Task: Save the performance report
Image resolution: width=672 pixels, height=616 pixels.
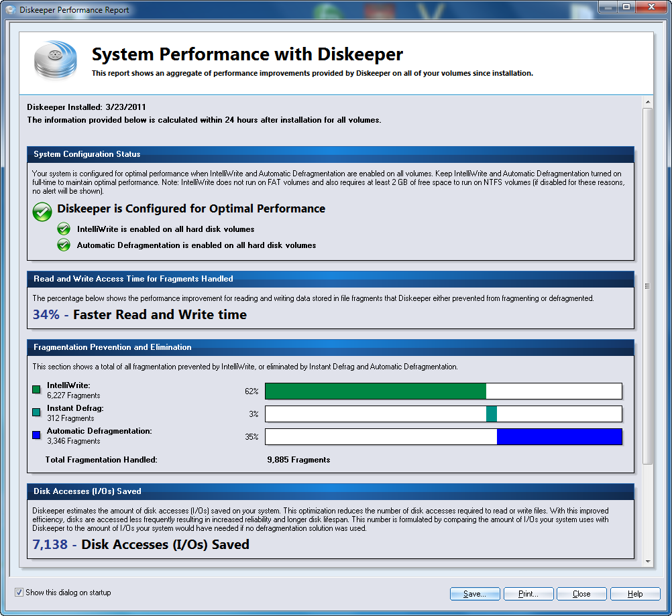Action: (x=475, y=594)
